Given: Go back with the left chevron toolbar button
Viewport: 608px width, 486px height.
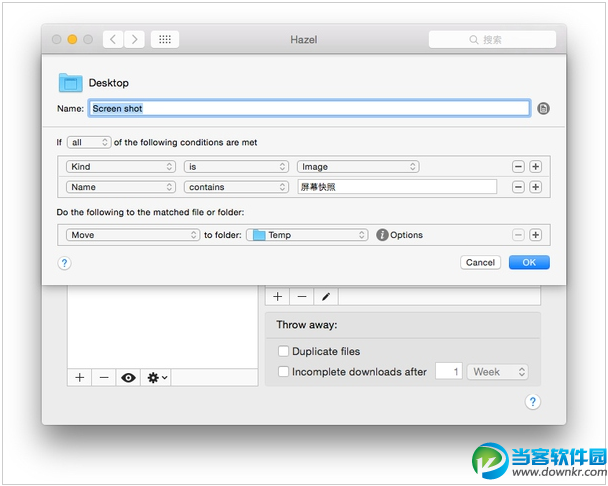Looking at the screenshot, I should point(113,39).
